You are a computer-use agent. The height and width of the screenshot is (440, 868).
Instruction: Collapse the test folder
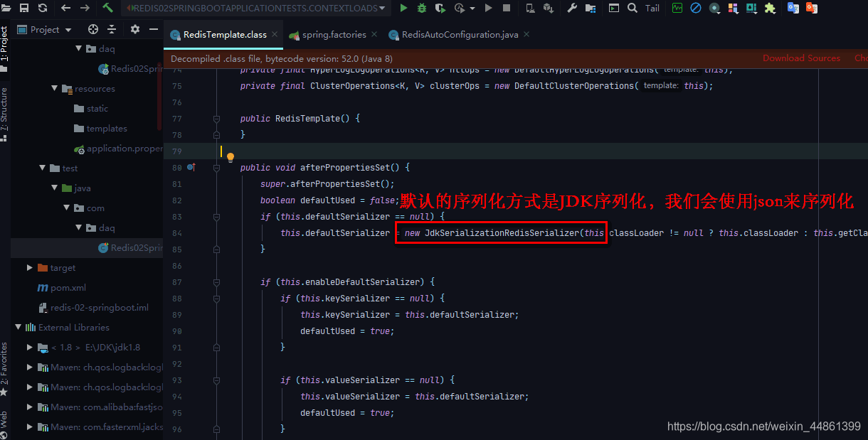click(x=43, y=168)
